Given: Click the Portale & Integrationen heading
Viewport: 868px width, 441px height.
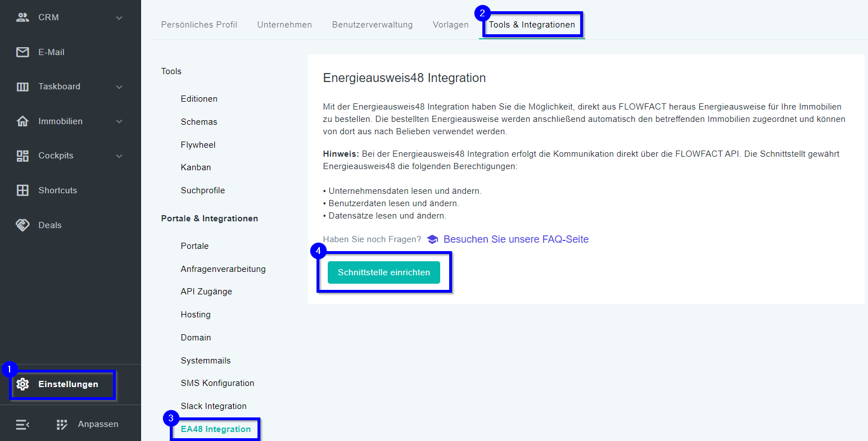Looking at the screenshot, I should point(210,219).
